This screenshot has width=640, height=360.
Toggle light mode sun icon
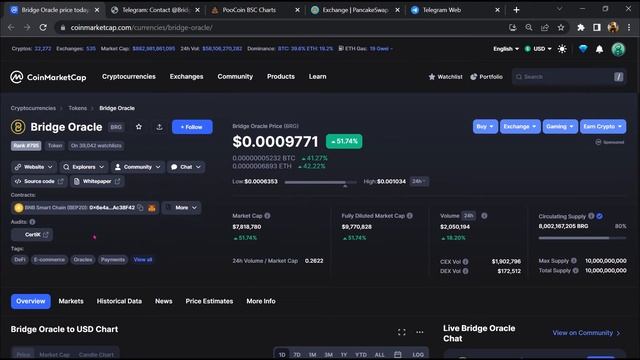562,49
